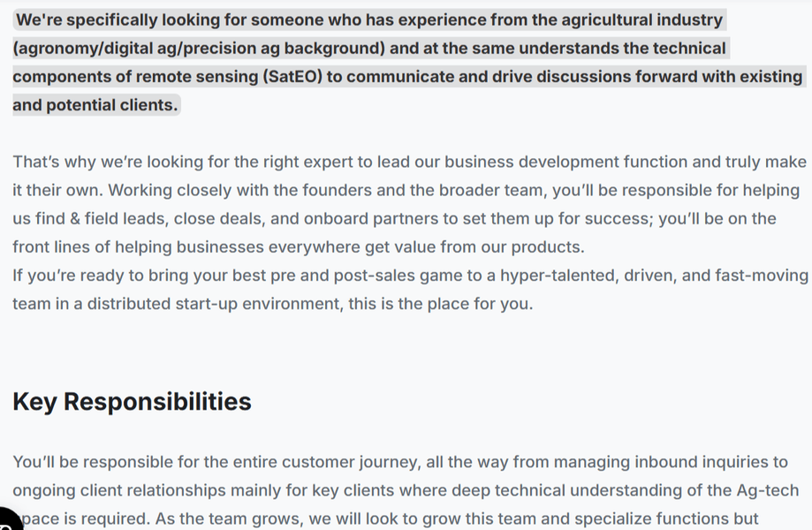Click the word SatEO in bold text

tap(292, 77)
